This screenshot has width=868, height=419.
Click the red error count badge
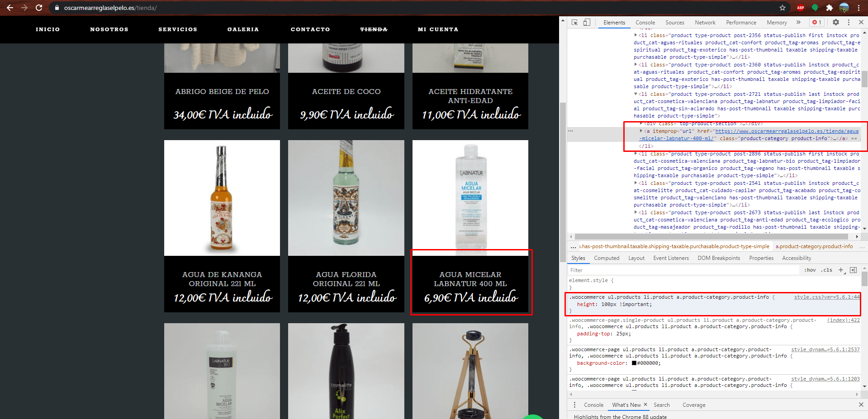[817, 22]
